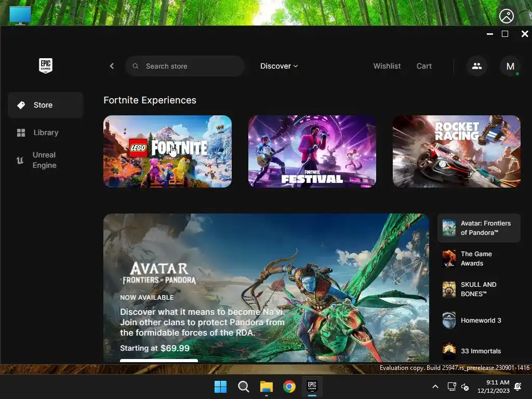Viewport: 532px width, 399px height.
Task: Select Avatar: Frontiers of Pandora list entry
Action: point(479,228)
